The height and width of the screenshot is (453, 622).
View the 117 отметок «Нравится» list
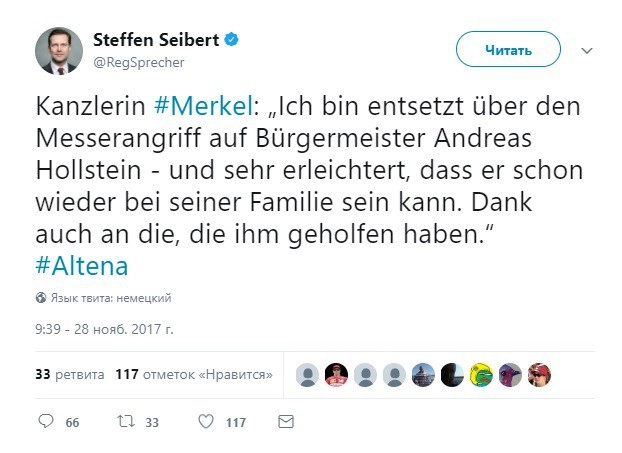click(195, 375)
